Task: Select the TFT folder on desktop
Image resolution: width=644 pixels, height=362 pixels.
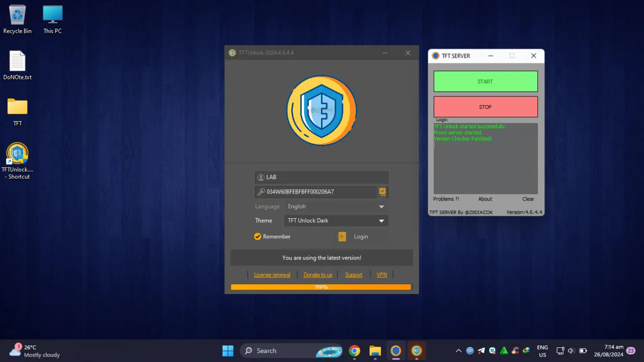Action: point(17,112)
